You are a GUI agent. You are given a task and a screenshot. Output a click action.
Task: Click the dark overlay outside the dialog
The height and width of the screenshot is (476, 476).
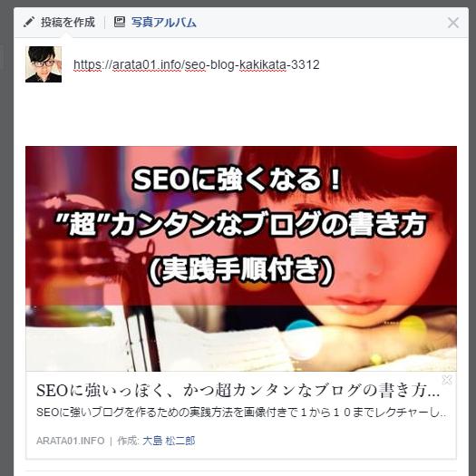[x=6, y=243]
